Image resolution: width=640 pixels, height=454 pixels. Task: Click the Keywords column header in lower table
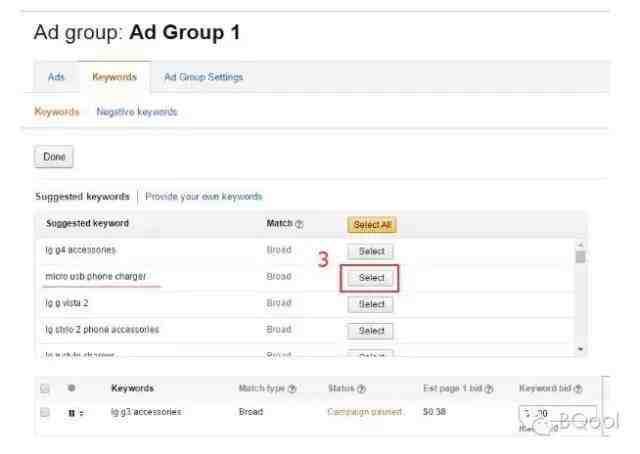(x=132, y=388)
